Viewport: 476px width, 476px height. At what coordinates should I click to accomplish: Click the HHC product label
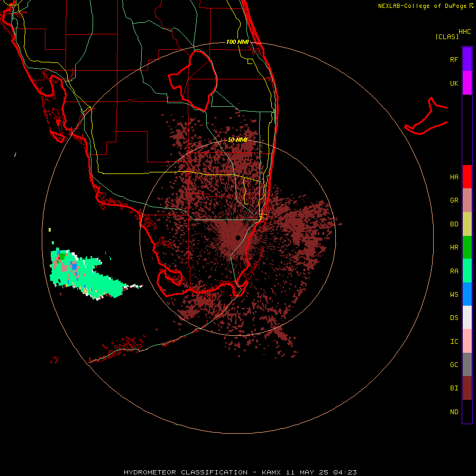[x=464, y=32]
